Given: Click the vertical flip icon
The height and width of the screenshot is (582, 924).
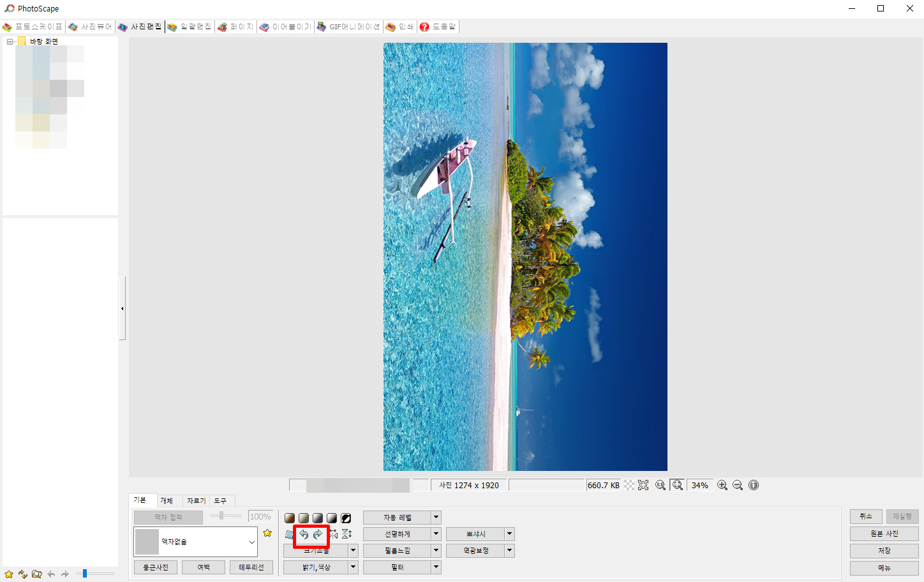Looking at the screenshot, I should point(346,534).
